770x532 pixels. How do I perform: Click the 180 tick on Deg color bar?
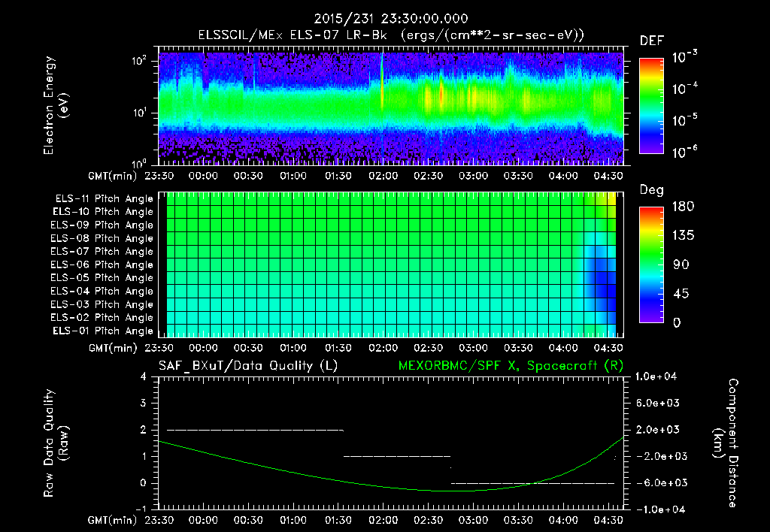[683, 207]
